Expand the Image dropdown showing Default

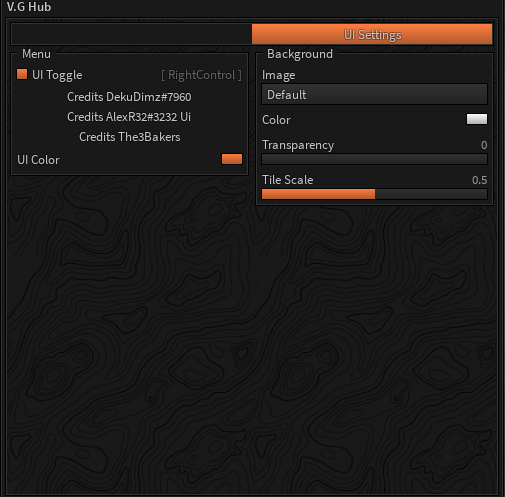point(375,94)
